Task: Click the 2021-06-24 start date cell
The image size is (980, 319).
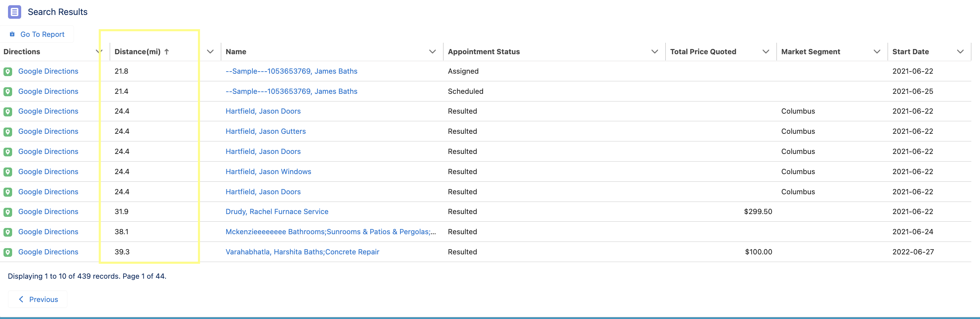Action: pos(913,232)
